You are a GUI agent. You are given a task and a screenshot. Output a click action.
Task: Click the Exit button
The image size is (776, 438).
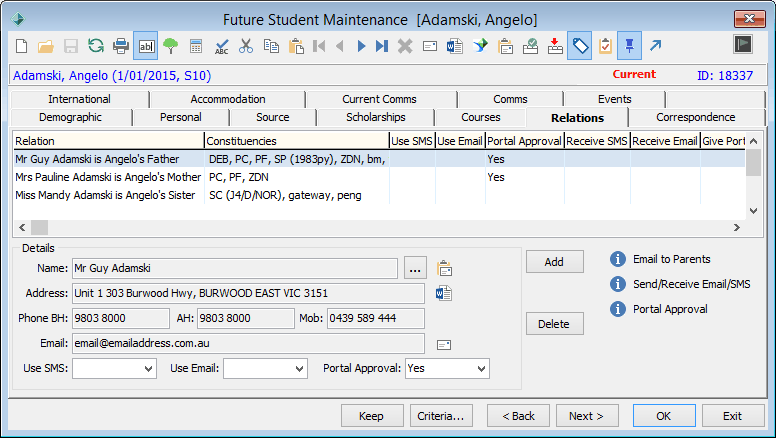pyautogui.click(x=733, y=416)
